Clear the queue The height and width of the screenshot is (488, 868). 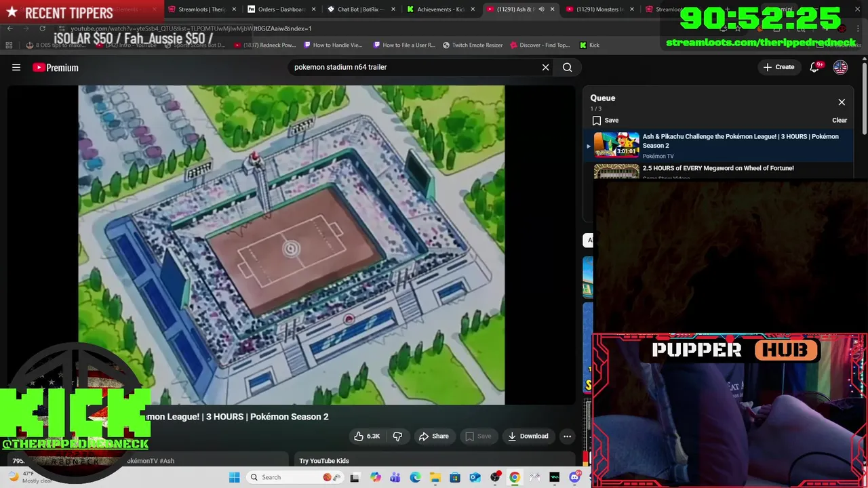[x=840, y=120]
